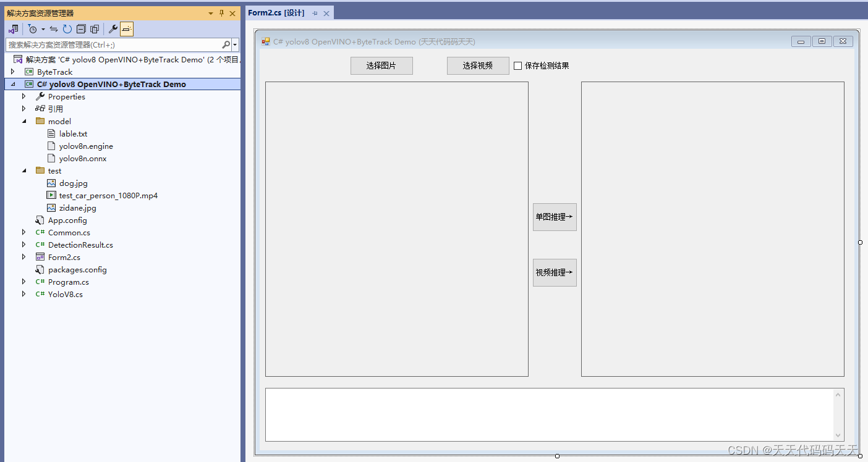Expand the ByteTrack project node

pos(13,72)
